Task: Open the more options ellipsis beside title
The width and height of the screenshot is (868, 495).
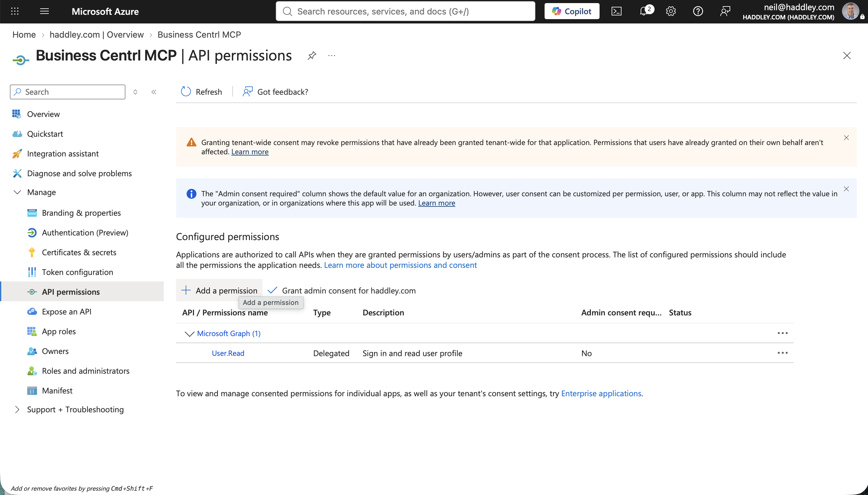Action: pos(332,56)
